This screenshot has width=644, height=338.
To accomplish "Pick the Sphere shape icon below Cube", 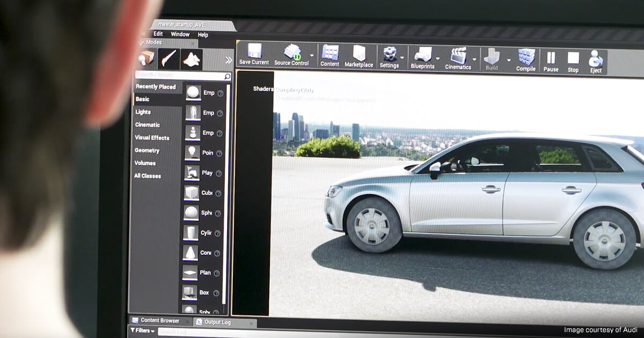I will tap(191, 212).
